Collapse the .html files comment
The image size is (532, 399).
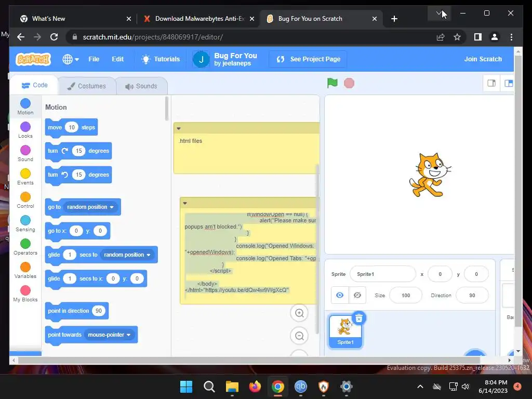pyautogui.click(x=179, y=129)
